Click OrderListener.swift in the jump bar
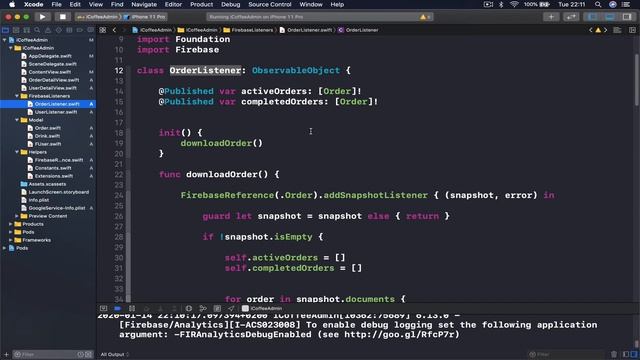This screenshot has height=360, width=640. pos(306,30)
